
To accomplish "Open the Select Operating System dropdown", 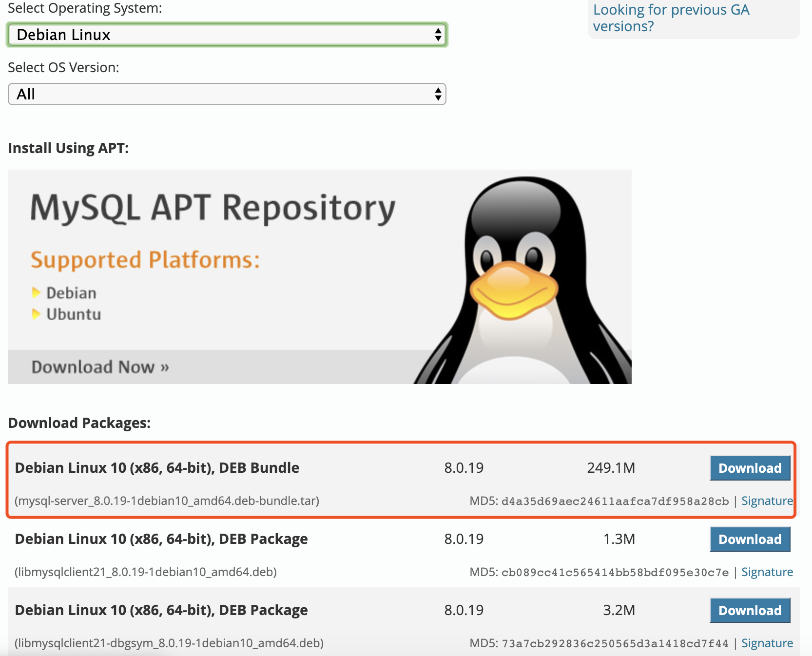I will pos(227,35).
